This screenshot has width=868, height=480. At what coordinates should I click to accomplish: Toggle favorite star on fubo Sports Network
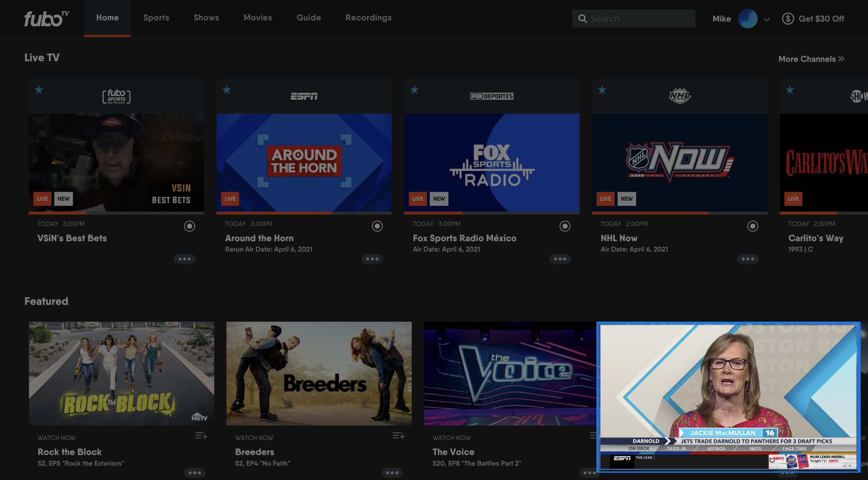(39, 90)
